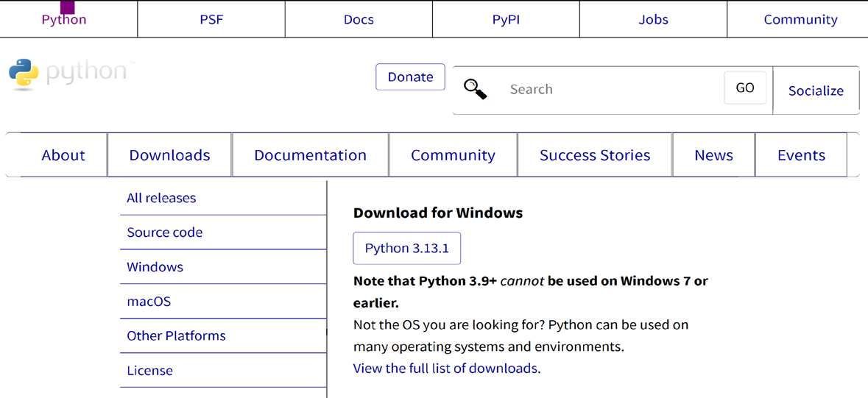The height and width of the screenshot is (398, 868).
Task: Click the Python logo icon
Action: coord(24,75)
